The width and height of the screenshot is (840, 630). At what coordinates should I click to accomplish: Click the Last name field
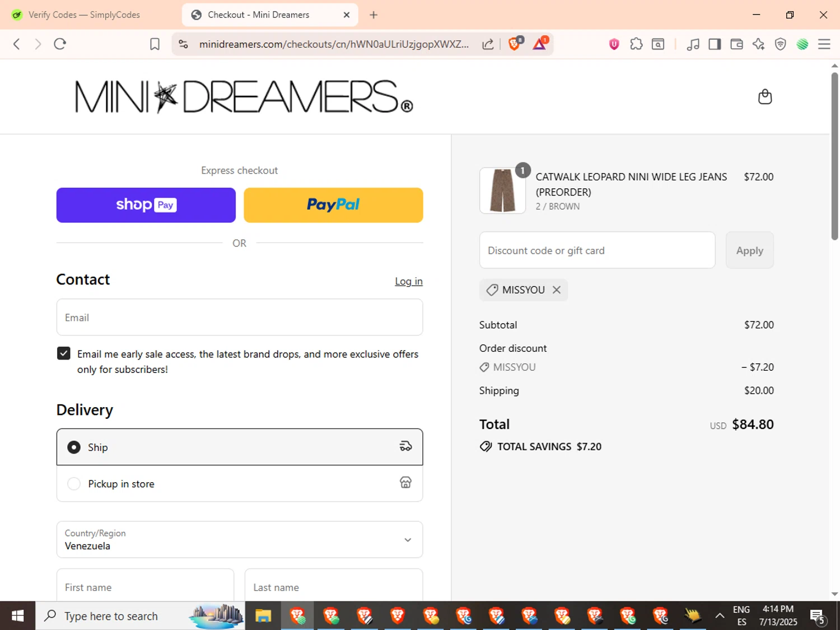click(x=334, y=586)
